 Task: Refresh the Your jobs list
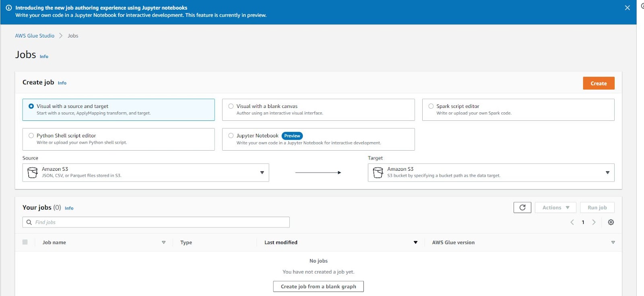(x=522, y=207)
